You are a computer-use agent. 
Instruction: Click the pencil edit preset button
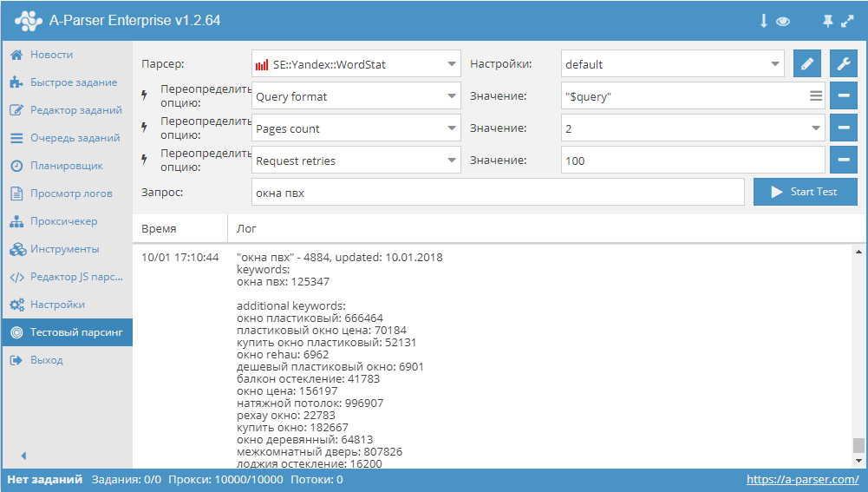coord(807,63)
